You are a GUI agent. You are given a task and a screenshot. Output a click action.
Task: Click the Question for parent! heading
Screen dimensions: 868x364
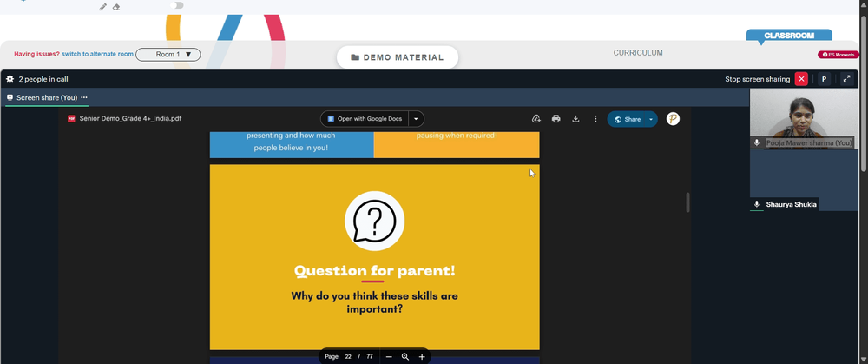[x=375, y=271]
